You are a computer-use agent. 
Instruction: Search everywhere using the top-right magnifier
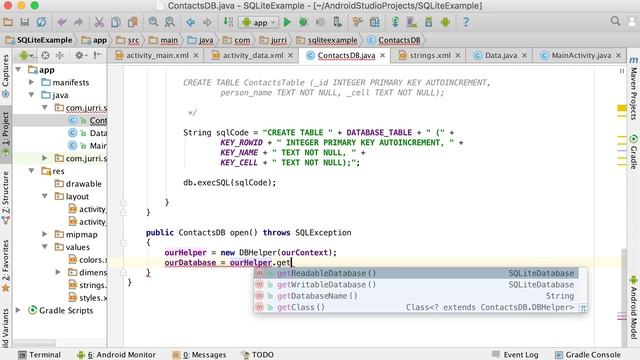coord(616,21)
